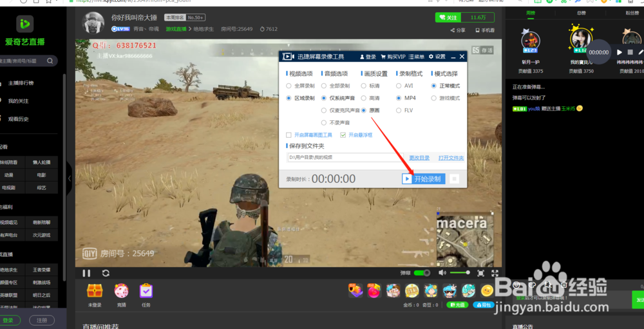The image size is (644, 329).
Task: Click the recorder stop square button
Action: point(454,179)
